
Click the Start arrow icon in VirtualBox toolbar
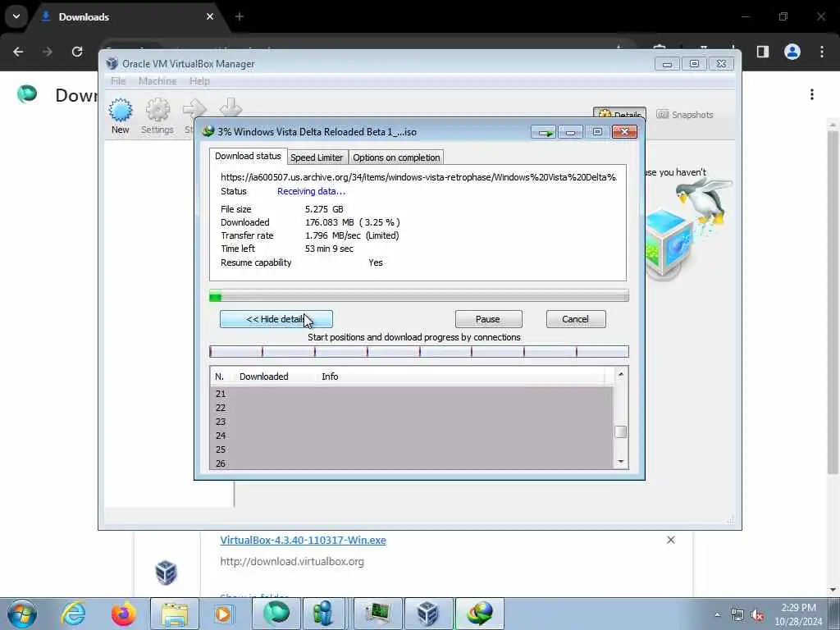point(194,109)
